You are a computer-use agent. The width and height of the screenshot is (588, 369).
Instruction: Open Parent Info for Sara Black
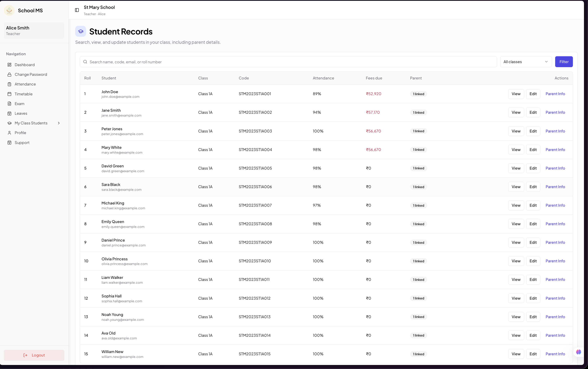(555, 187)
